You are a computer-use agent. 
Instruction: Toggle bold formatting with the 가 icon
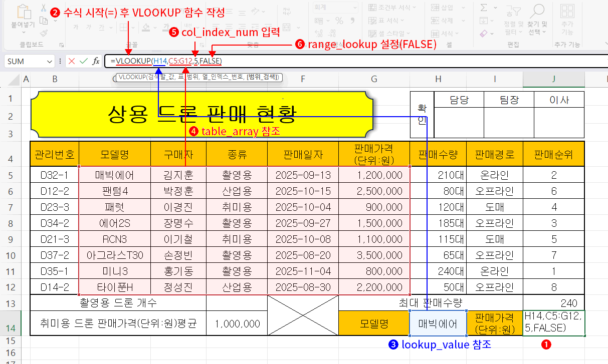[x=76, y=27]
